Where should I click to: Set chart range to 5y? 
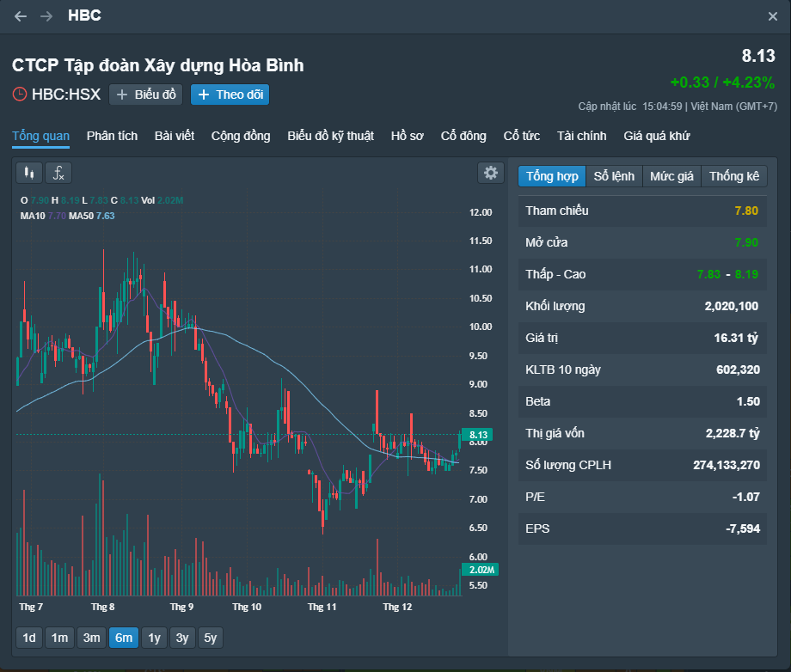coord(211,638)
